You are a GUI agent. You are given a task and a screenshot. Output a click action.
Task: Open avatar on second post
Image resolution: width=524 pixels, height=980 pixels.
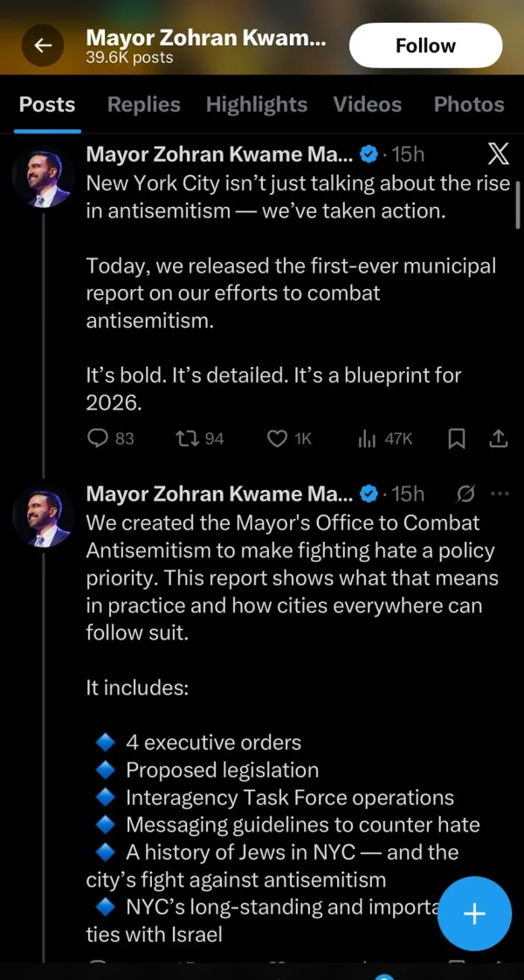point(41,517)
